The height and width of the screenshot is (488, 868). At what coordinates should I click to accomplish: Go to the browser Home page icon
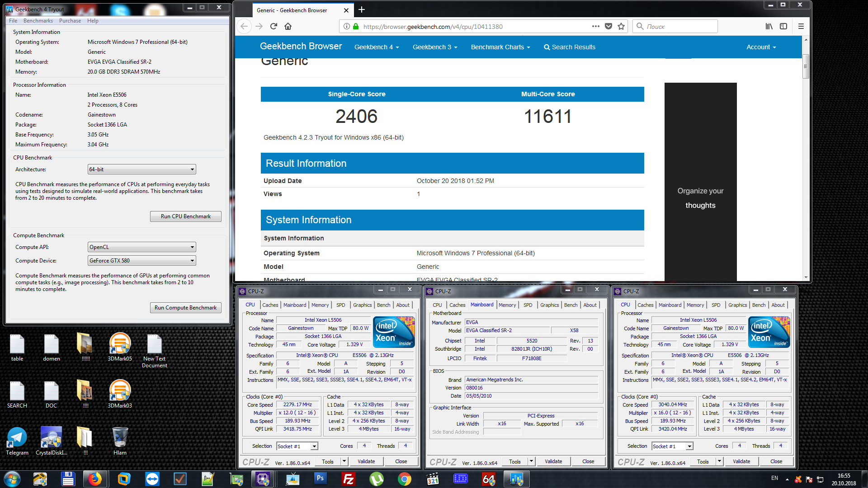point(288,26)
